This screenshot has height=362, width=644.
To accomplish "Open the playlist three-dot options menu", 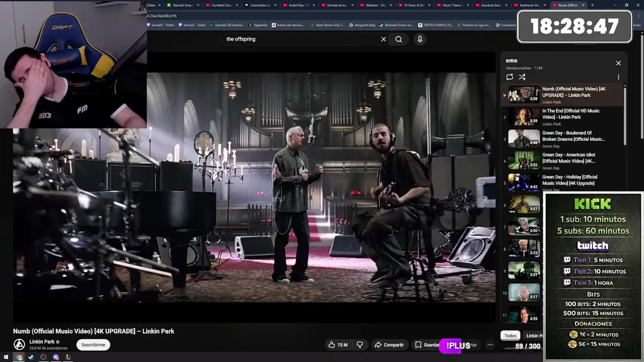I will click(618, 77).
